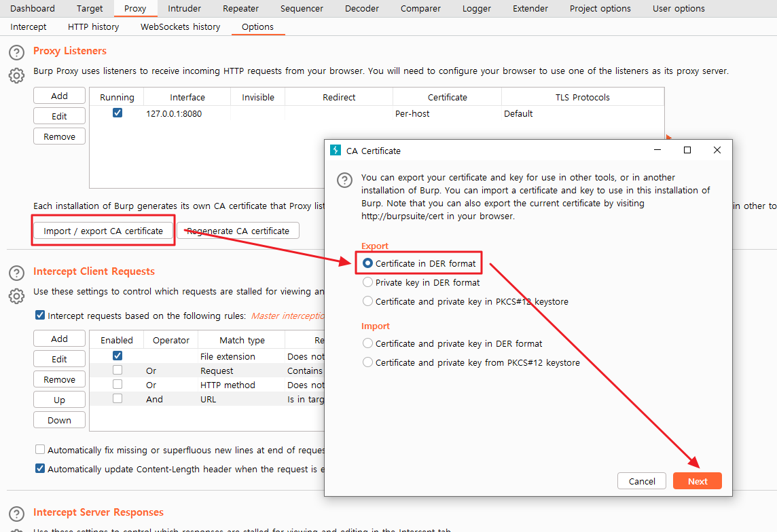Viewport: 777px width, 532px height.
Task: Open Intercept Server Responses help icon
Action: click(16, 514)
